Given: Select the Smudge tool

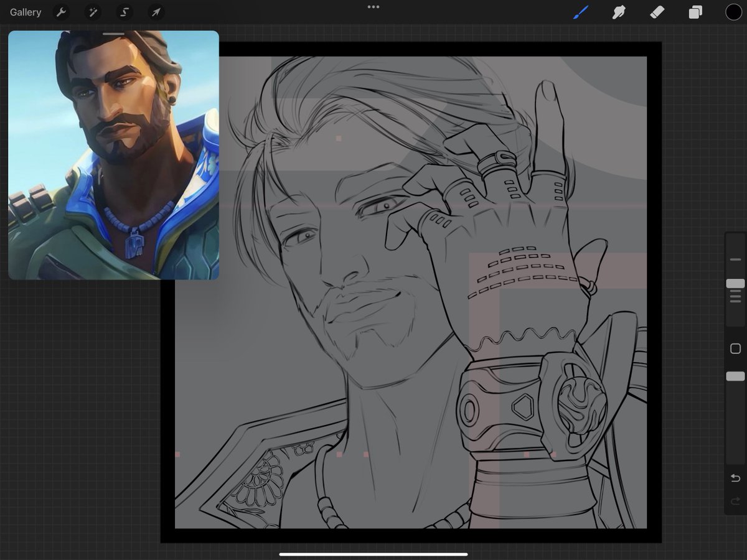Looking at the screenshot, I should point(619,12).
